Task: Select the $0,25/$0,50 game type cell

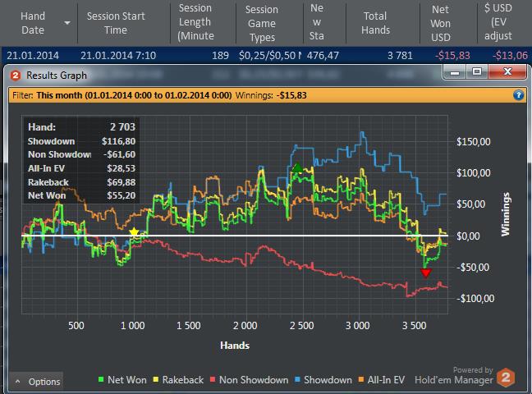Action: [270, 55]
